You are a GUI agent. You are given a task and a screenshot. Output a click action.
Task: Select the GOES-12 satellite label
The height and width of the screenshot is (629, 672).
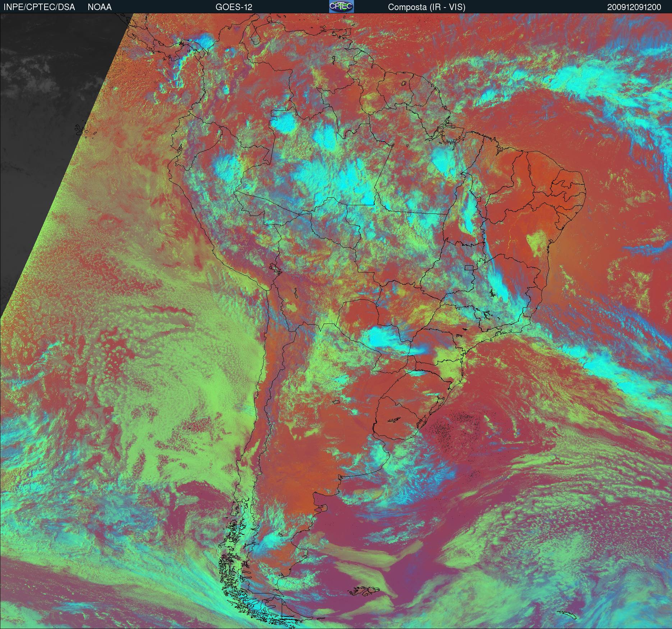point(234,7)
